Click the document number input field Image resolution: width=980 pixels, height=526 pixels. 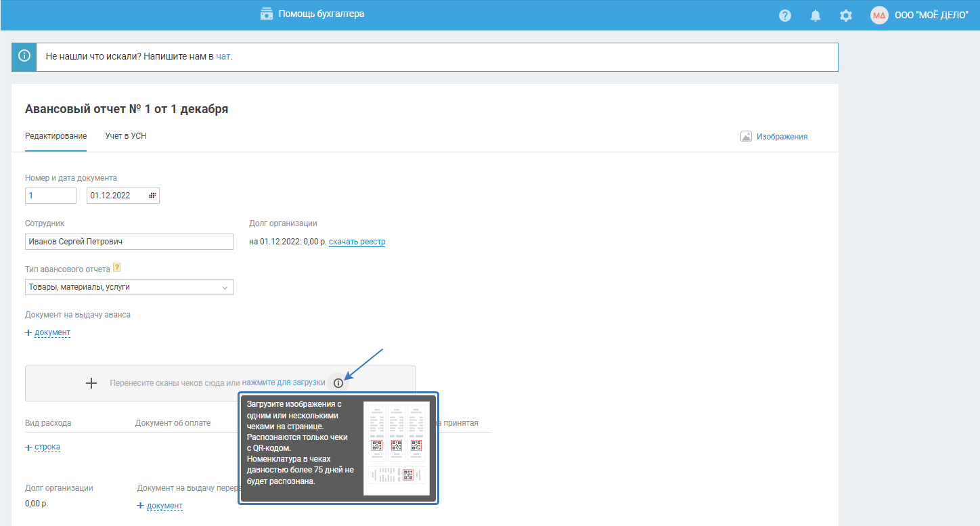(51, 196)
